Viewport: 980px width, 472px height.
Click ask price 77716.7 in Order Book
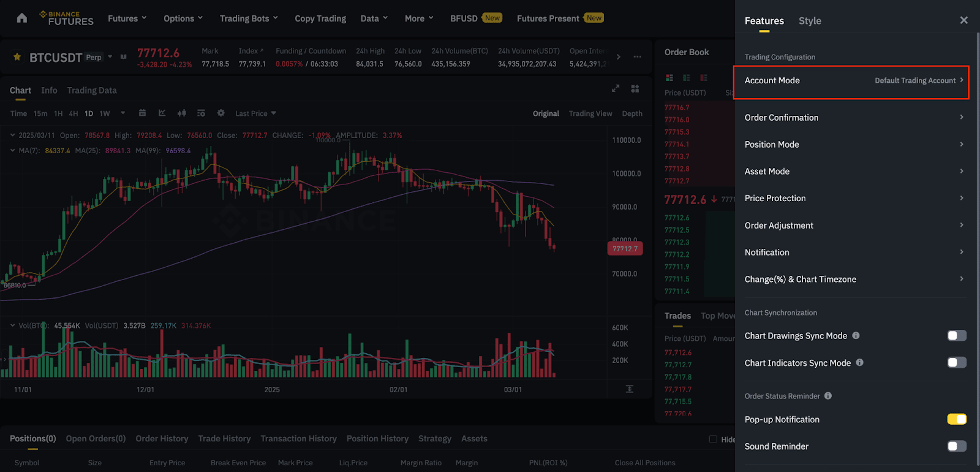[x=677, y=107]
